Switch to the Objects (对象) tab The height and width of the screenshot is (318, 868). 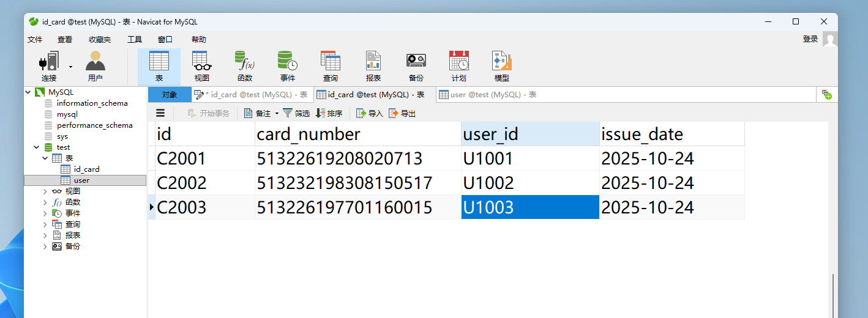[170, 95]
